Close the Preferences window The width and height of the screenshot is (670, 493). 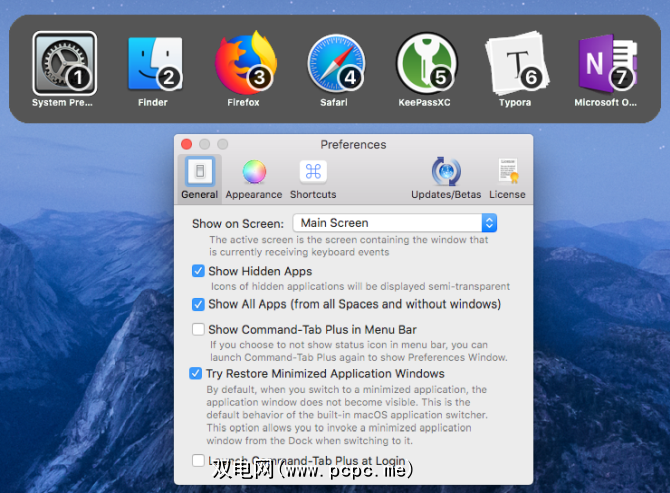click(x=186, y=144)
